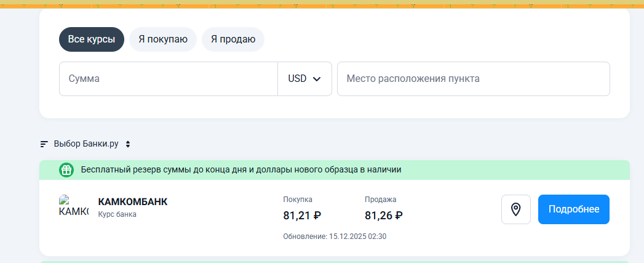644x263 pixels.
Task: Select the "Все курсы" tab
Action: (x=92, y=39)
